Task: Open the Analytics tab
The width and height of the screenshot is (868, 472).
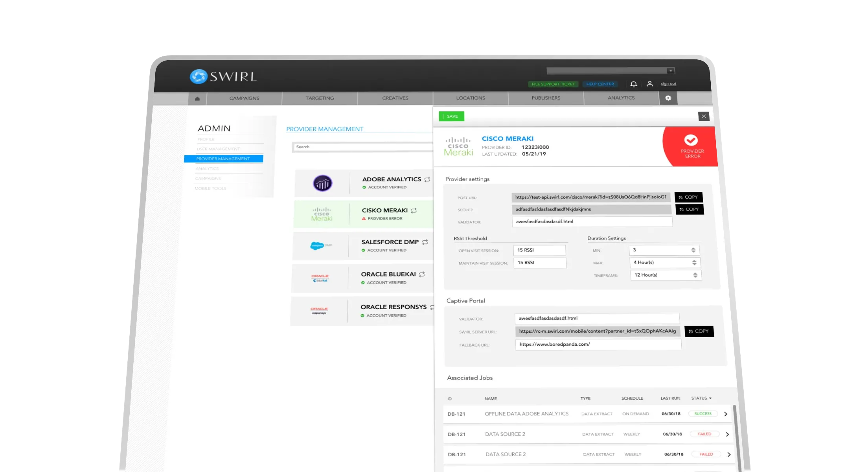Action: [x=621, y=98]
